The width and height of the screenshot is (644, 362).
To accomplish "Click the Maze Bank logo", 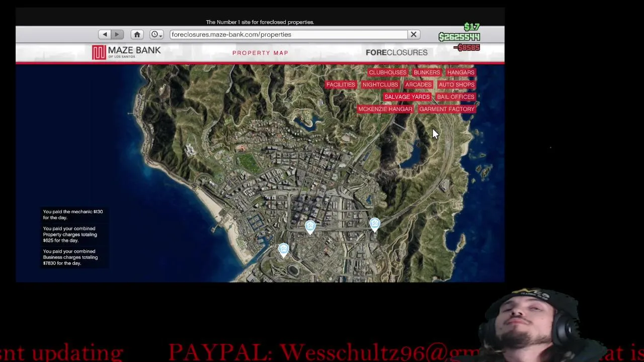I will (126, 52).
